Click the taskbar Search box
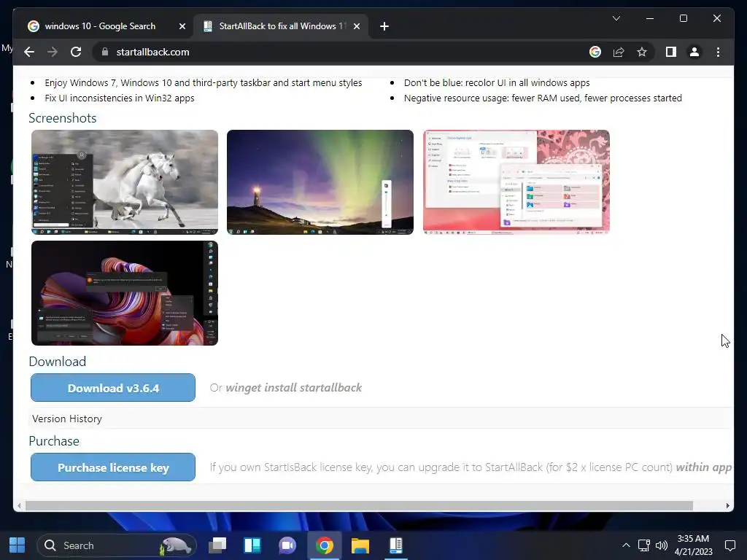The width and height of the screenshot is (747, 560). click(117, 545)
